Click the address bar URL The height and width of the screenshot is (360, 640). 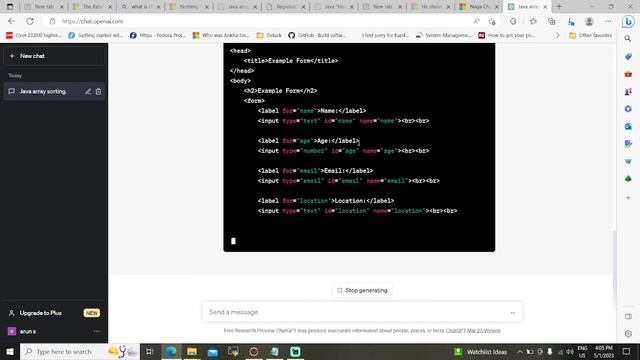point(92,21)
